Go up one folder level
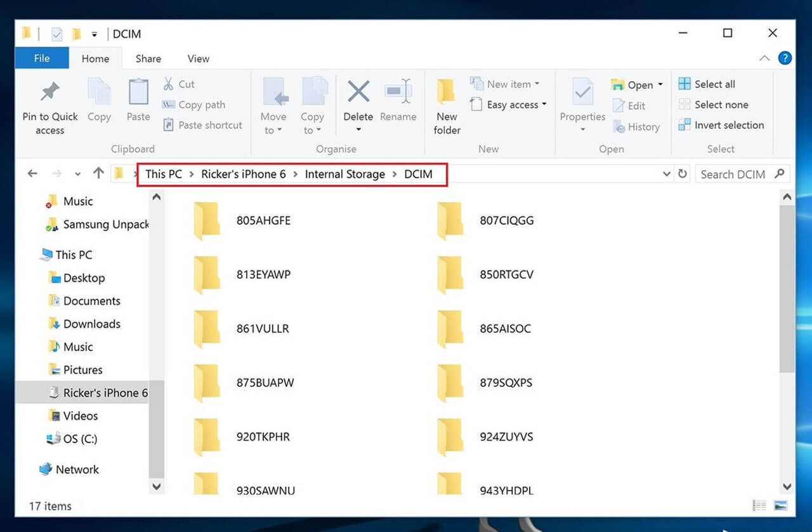The image size is (812, 532). pyautogui.click(x=99, y=173)
